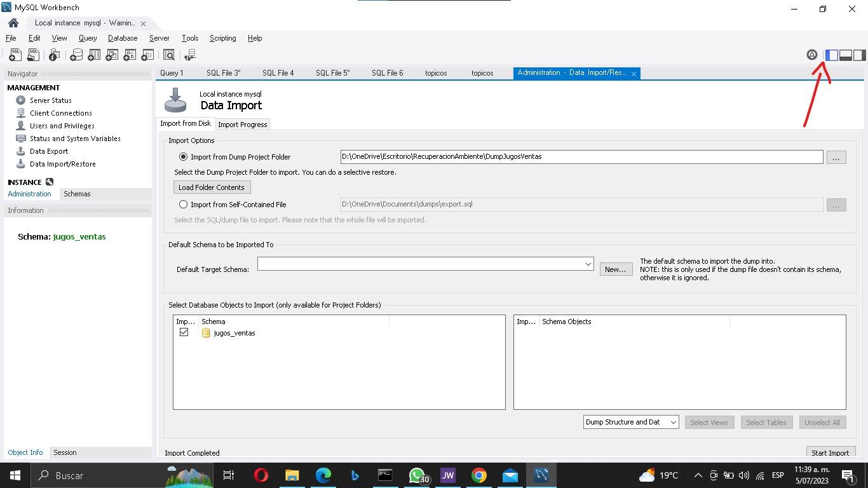Switch to the Schemas navigator tab
The image size is (868, 488).
pos(77,194)
